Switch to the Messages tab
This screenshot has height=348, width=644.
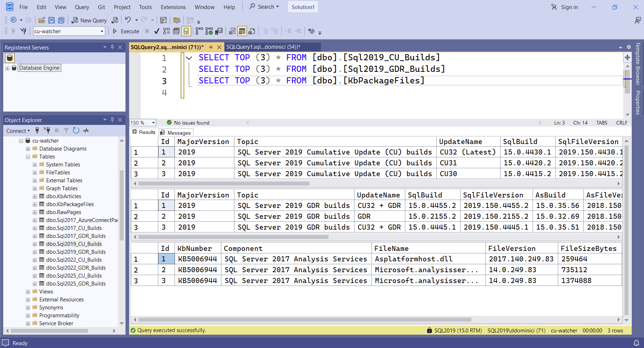point(176,132)
